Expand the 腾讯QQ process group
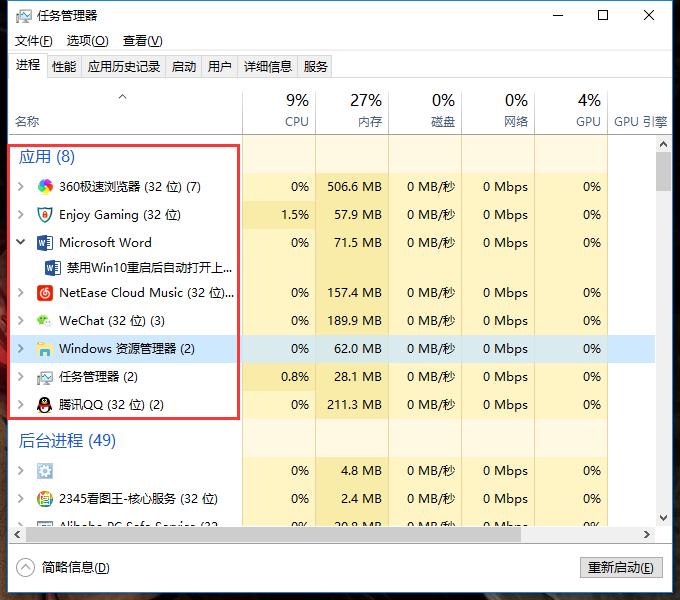 click(x=20, y=405)
